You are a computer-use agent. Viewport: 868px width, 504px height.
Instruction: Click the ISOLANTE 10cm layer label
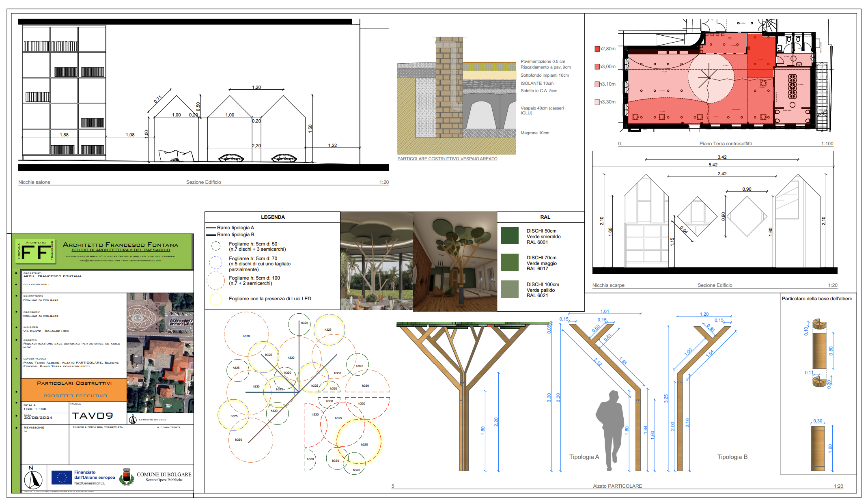(x=537, y=84)
